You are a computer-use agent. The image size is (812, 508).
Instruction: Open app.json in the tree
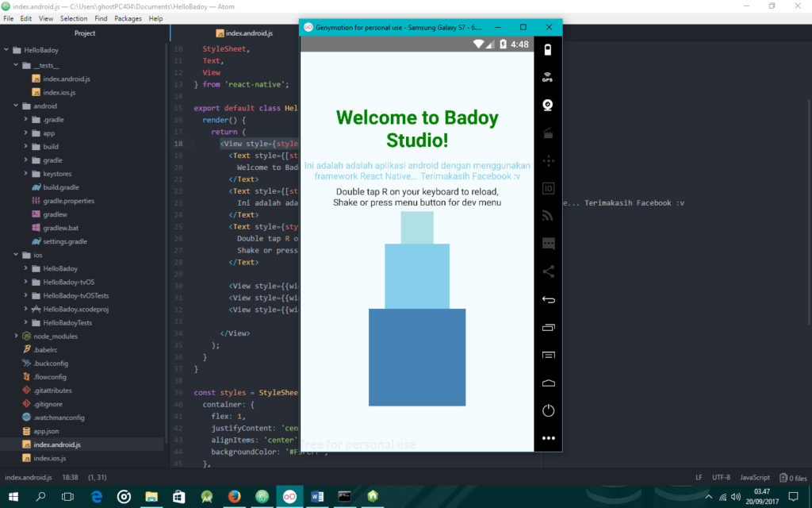tap(46, 431)
